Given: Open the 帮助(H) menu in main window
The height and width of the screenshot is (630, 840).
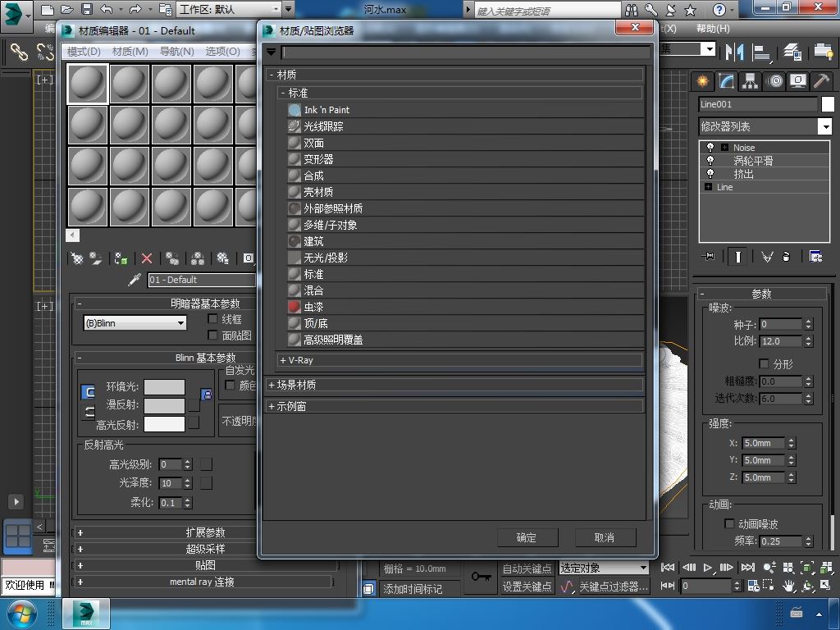Looking at the screenshot, I should pyautogui.click(x=713, y=29).
